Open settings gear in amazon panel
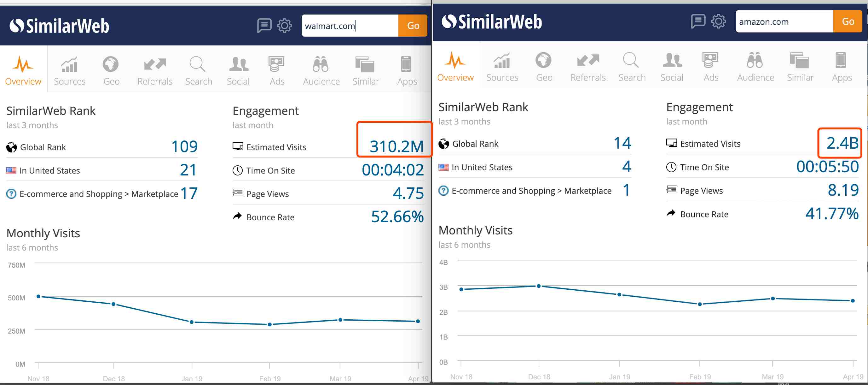The image size is (868, 385). click(718, 21)
